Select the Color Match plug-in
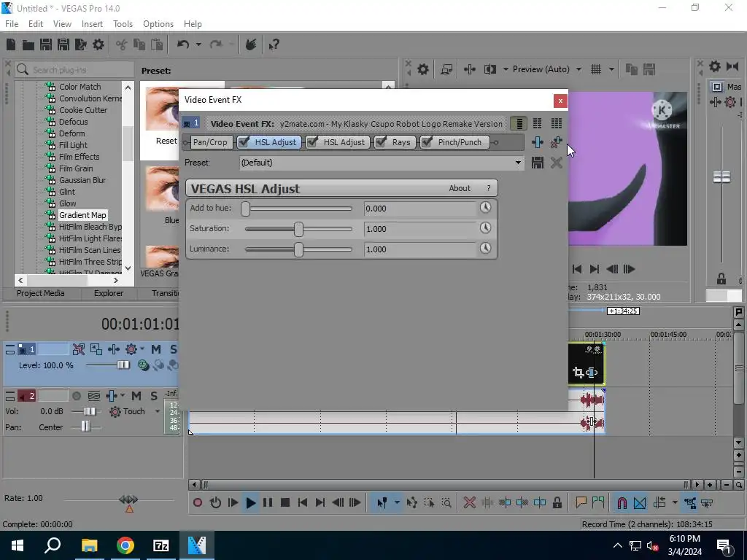The width and height of the screenshot is (747, 560). (80, 87)
